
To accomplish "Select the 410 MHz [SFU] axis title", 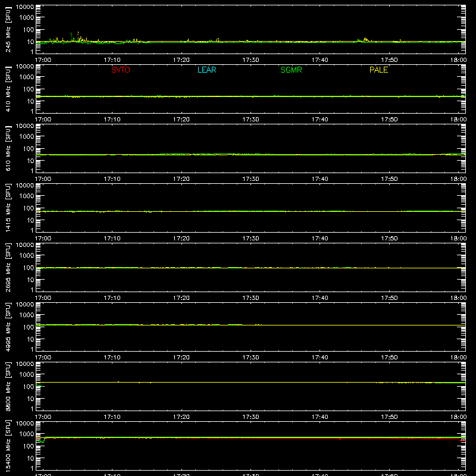I will pyautogui.click(x=8, y=89).
